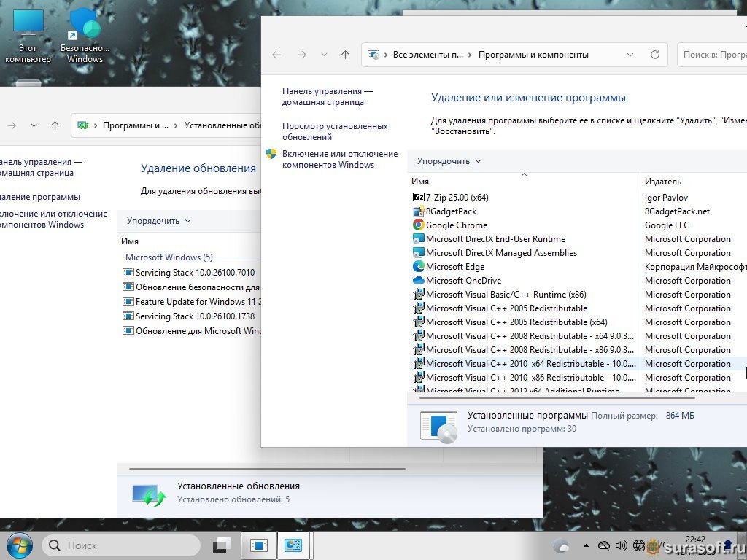Screen dimensions: 747x560
Task: Sort list by 'Издатель' column header
Action: point(662,182)
